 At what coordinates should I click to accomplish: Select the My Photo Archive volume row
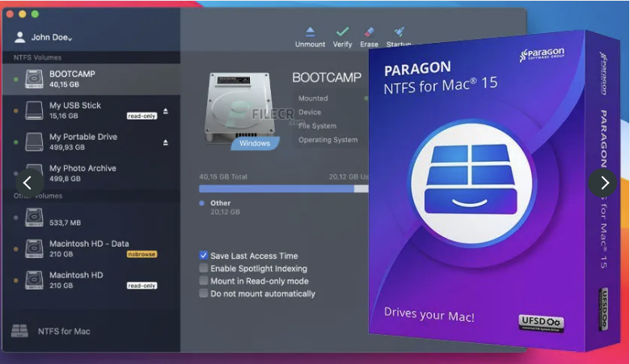(91, 173)
